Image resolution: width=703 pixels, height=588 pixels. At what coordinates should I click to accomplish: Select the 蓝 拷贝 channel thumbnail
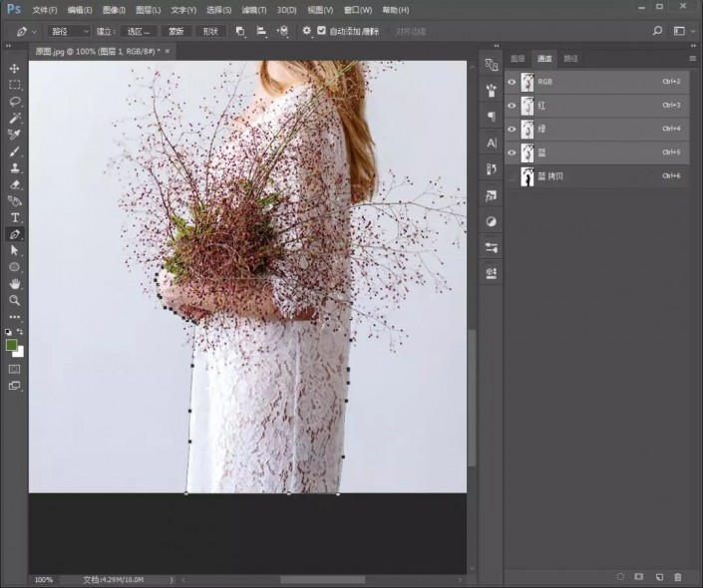coord(527,176)
